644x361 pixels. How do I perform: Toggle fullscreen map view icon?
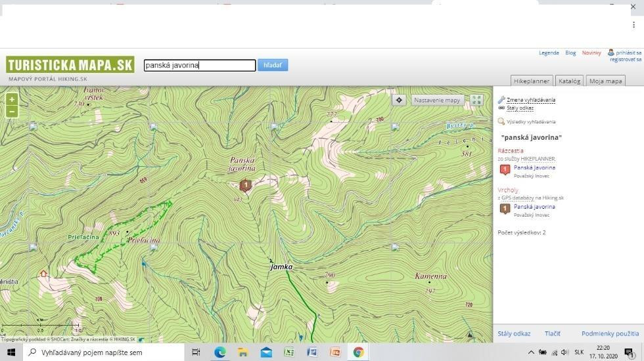click(x=476, y=100)
